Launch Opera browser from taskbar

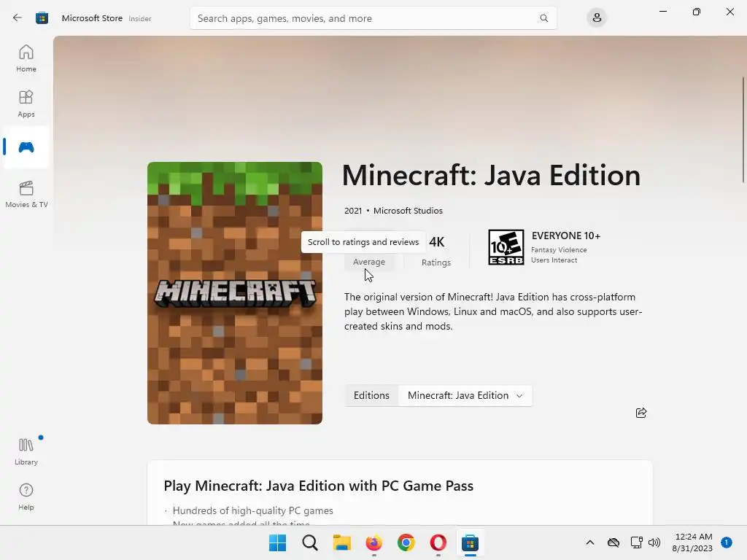click(x=438, y=542)
